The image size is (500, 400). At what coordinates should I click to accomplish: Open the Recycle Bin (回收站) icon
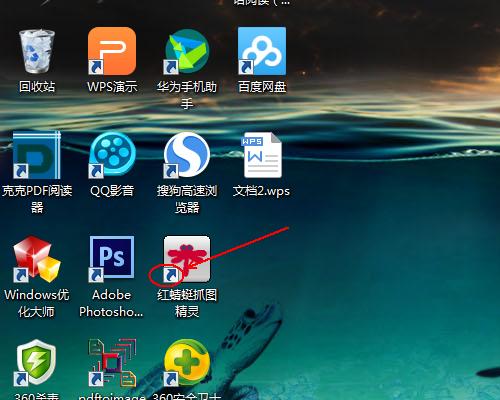tap(37, 51)
